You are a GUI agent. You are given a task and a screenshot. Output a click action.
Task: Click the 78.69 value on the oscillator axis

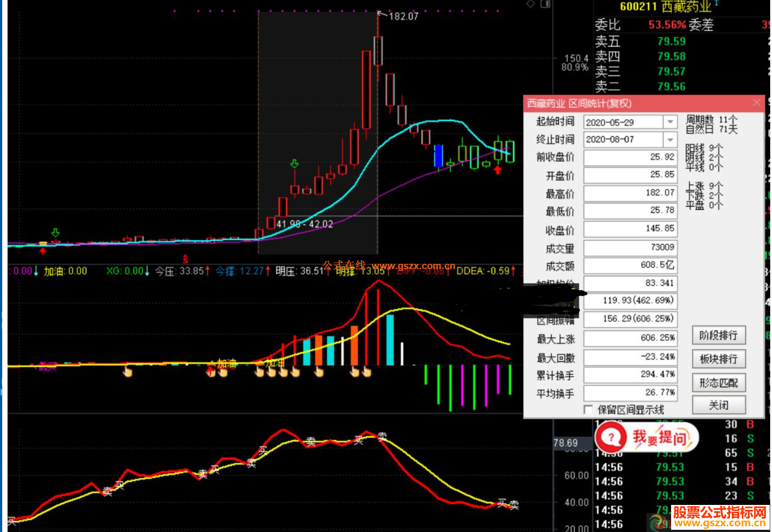pyautogui.click(x=565, y=443)
